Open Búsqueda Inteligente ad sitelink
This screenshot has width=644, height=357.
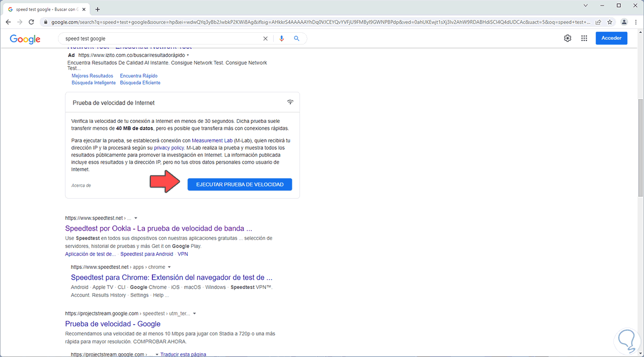click(x=93, y=83)
